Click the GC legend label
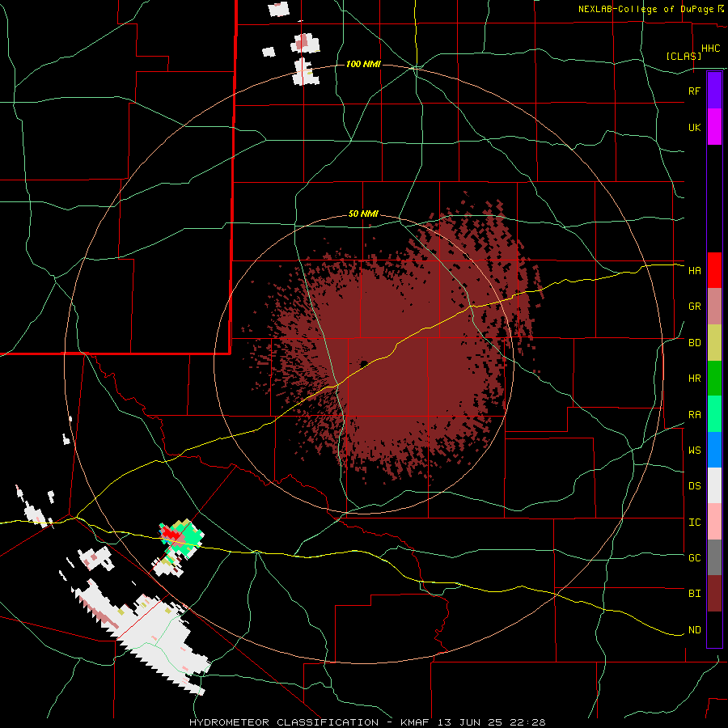Image resolution: width=728 pixels, height=728 pixels. tap(694, 558)
